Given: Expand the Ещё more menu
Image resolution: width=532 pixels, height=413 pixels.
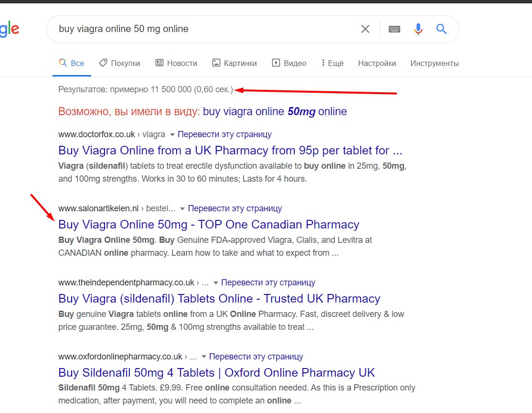Looking at the screenshot, I should tap(333, 63).
